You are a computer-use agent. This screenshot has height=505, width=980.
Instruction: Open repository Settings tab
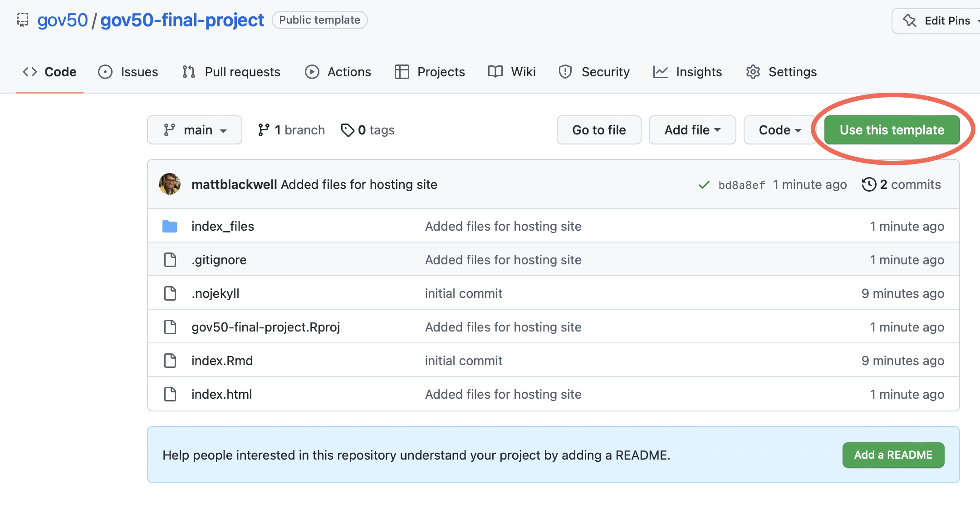click(781, 72)
